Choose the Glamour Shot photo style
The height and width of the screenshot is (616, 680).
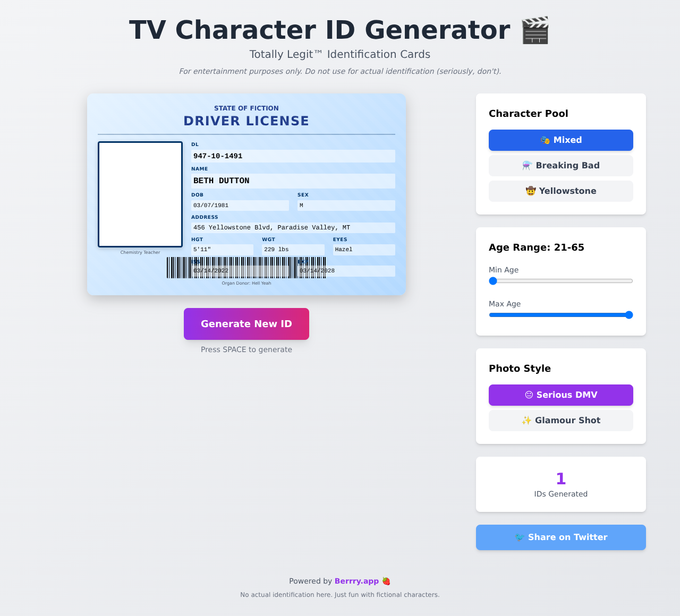(x=560, y=420)
